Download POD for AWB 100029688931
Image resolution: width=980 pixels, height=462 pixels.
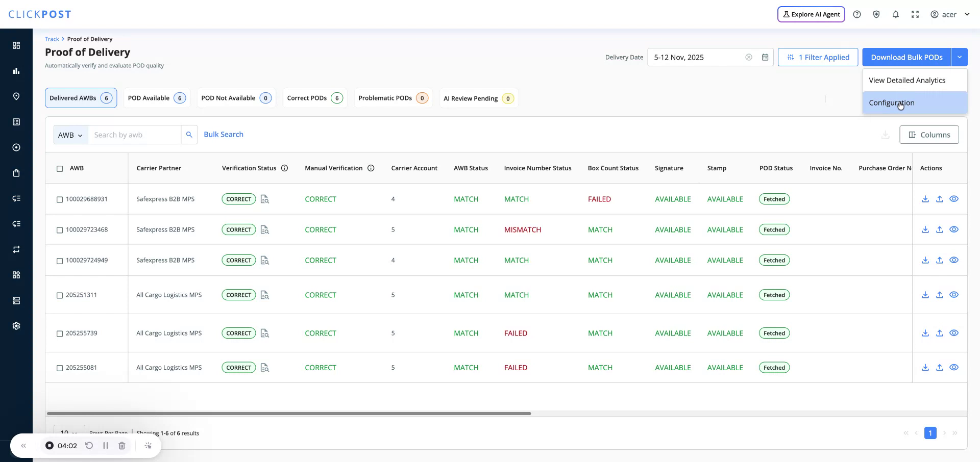pyautogui.click(x=925, y=199)
